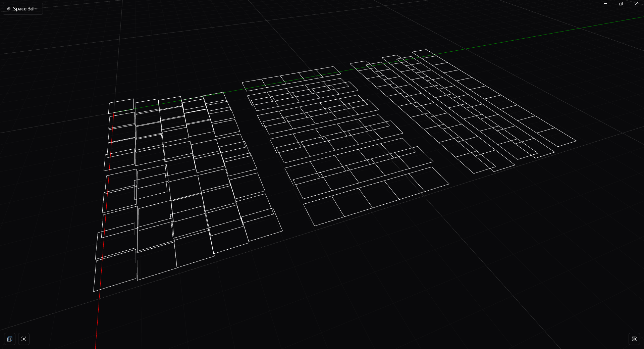
Task: Select the largest nearest rectangle in left cluster
Action: [x=115, y=271]
